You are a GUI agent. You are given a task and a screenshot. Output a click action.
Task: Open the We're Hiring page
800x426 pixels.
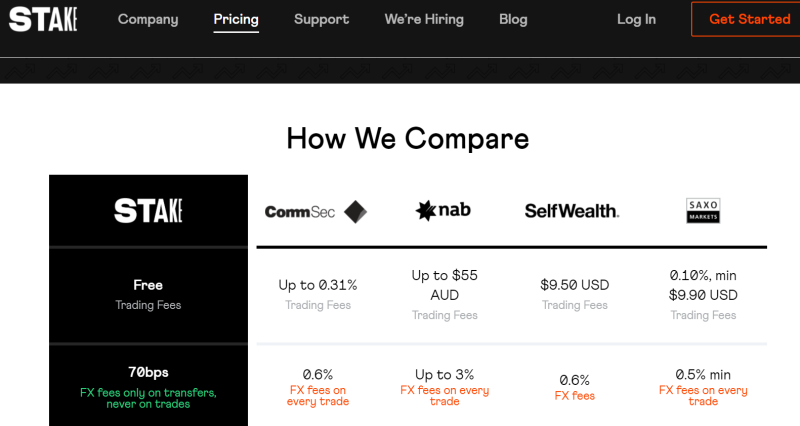424,19
